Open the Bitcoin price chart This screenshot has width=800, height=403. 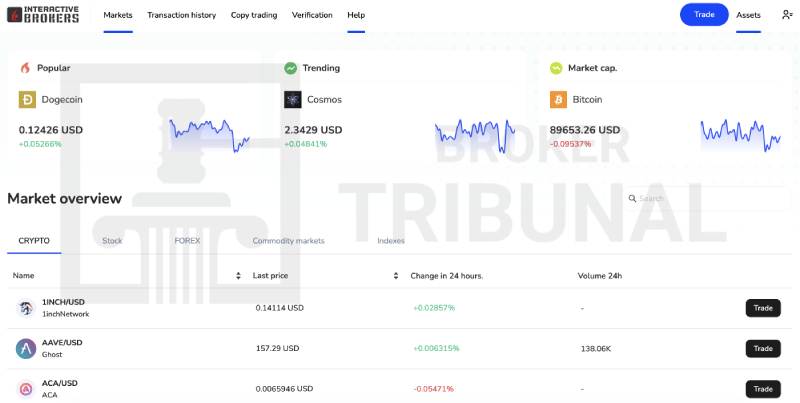pos(741,136)
